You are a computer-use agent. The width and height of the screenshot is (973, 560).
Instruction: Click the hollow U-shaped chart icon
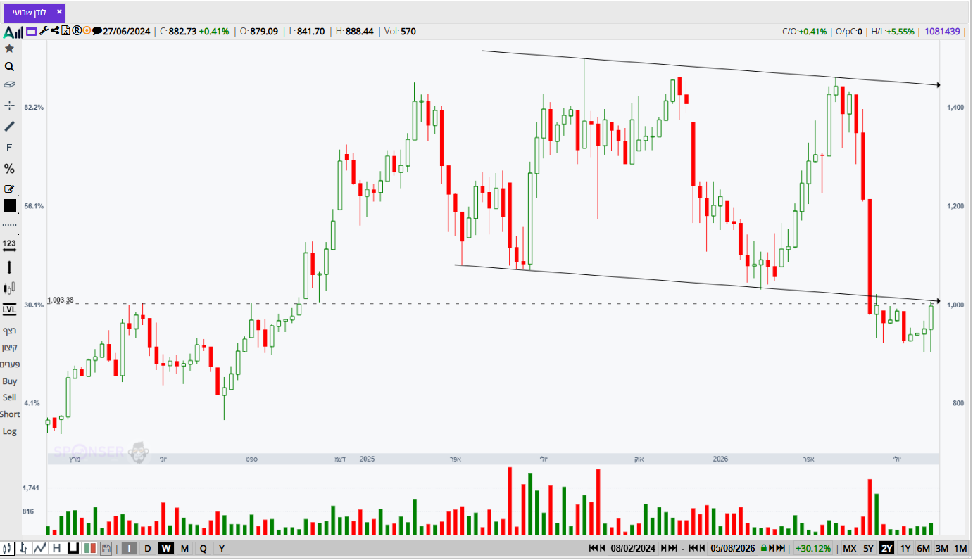[73, 548]
